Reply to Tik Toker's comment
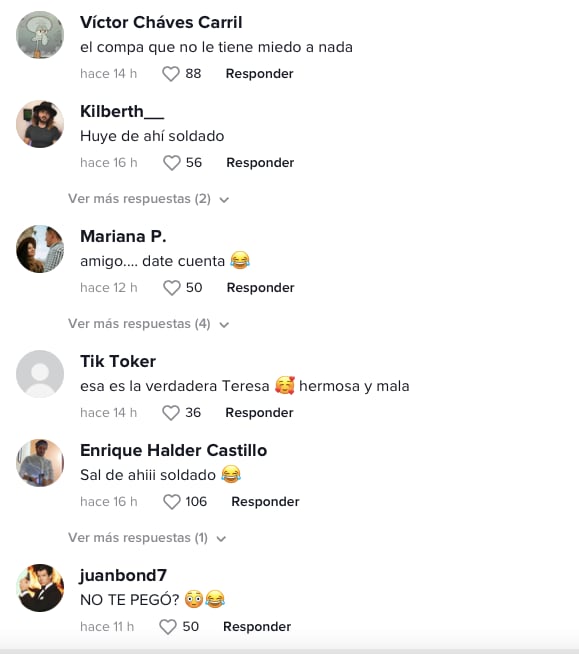579x654 pixels. point(259,413)
